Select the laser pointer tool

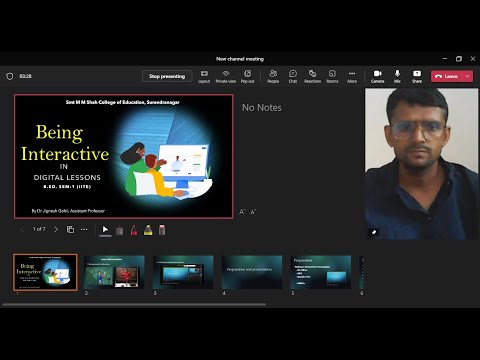coord(120,230)
